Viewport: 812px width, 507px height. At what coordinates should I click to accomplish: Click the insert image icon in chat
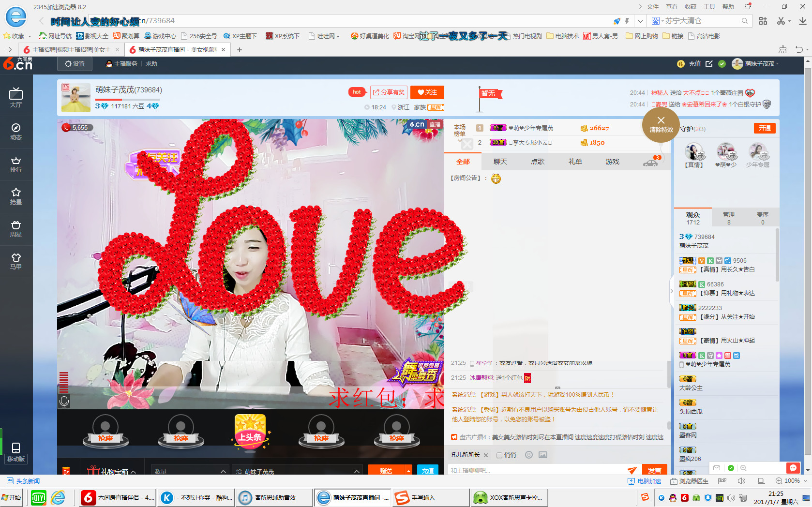point(543,455)
